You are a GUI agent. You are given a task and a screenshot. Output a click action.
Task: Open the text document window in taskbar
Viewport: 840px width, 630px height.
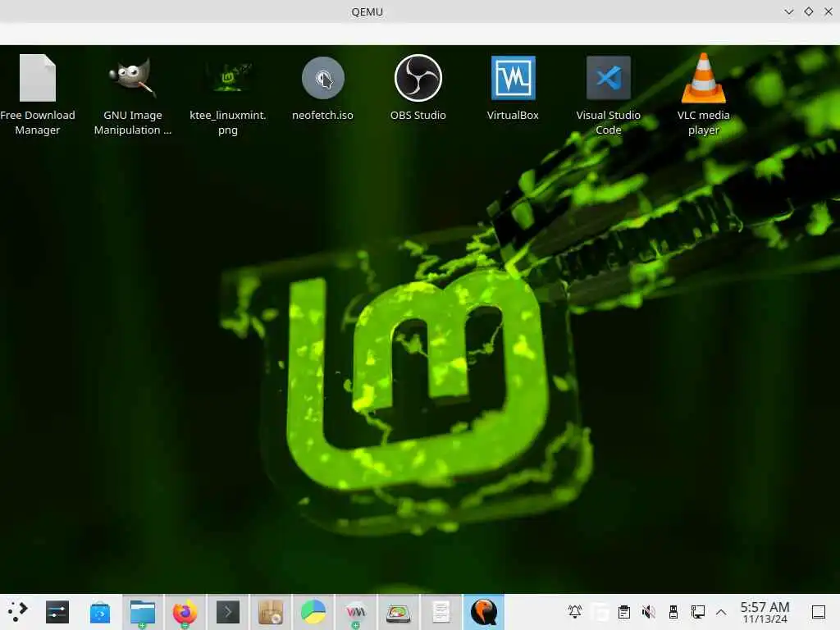click(x=441, y=612)
